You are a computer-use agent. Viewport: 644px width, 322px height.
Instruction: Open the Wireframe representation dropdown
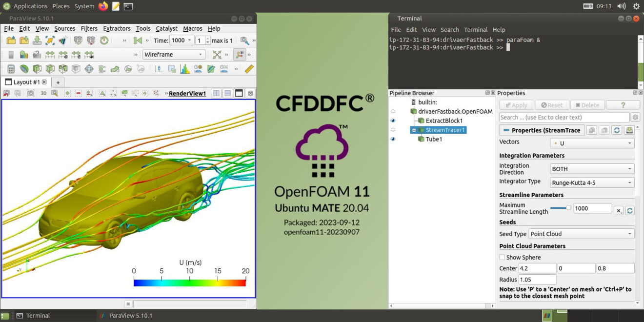coord(173,54)
